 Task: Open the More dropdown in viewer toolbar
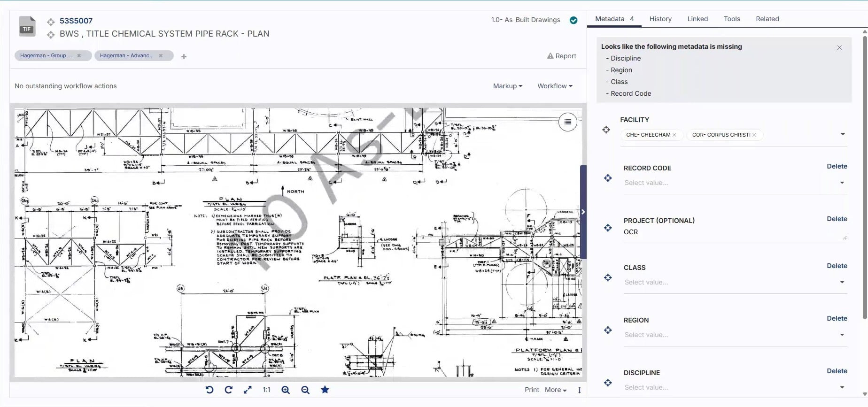point(556,390)
